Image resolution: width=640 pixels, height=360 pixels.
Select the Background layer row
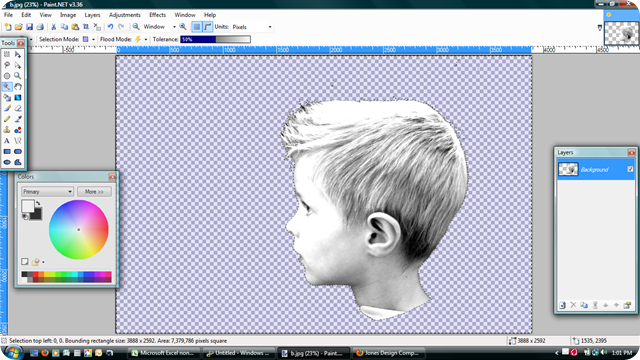(596, 169)
